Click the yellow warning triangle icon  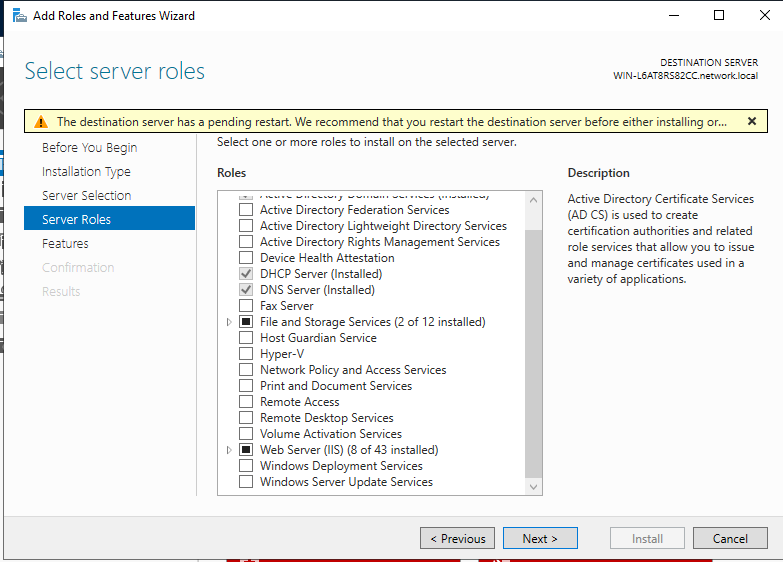coord(40,122)
